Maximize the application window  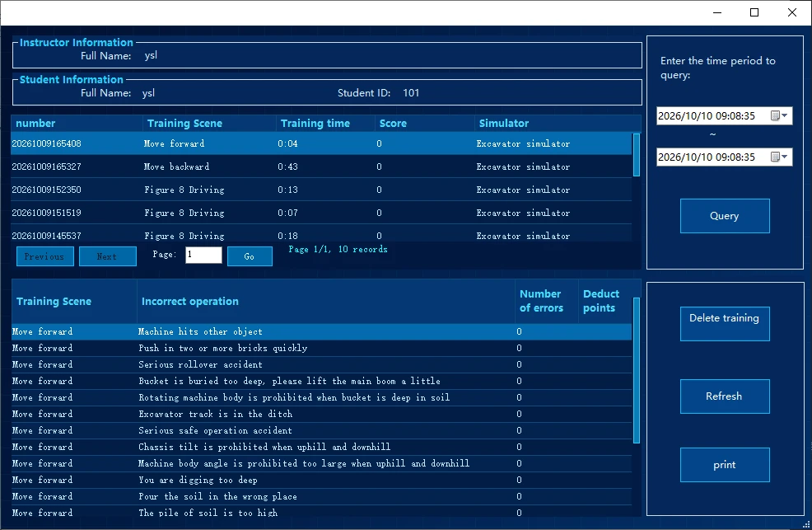click(x=754, y=12)
